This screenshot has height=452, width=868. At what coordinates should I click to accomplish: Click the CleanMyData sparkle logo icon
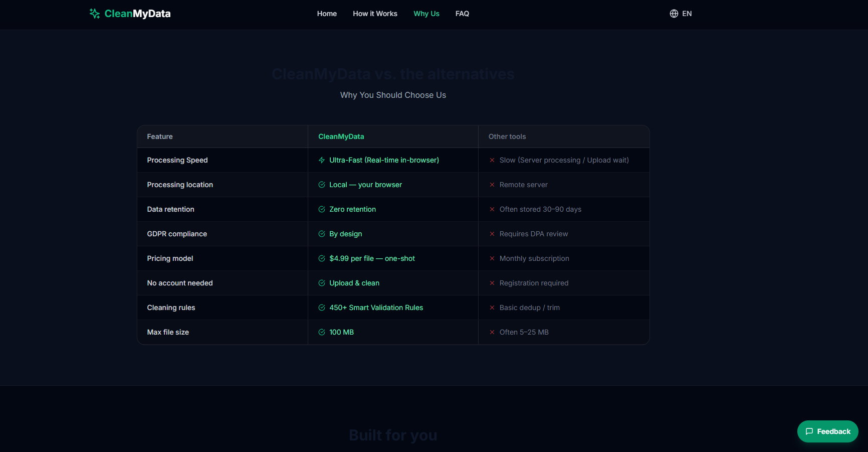click(x=94, y=14)
